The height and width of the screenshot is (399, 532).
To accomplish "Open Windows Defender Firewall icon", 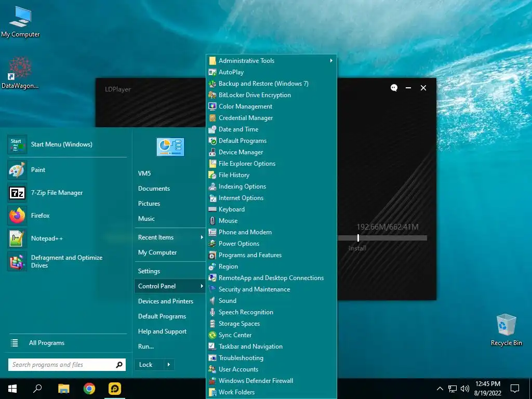I will (212, 381).
